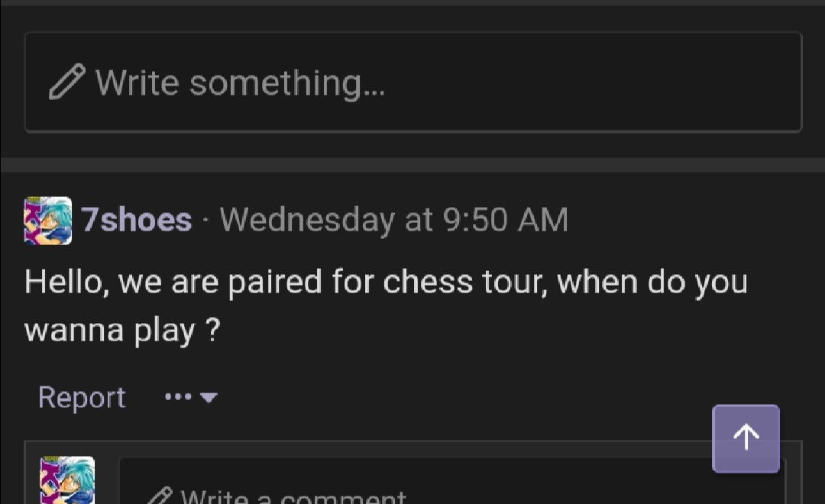Select the avatar beside the comment field
Viewport: 825px width, 504px height.
[67, 480]
